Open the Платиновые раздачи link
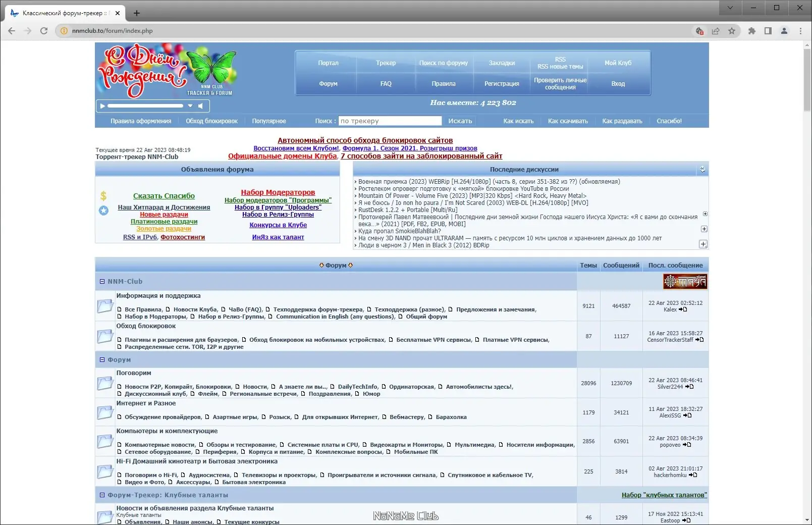Viewport: 812px width, 525px height. click(164, 222)
